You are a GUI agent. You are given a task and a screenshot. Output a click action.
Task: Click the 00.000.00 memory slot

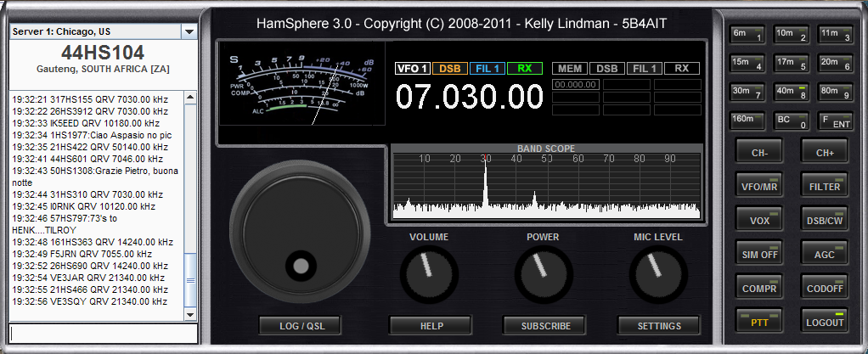point(576,85)
